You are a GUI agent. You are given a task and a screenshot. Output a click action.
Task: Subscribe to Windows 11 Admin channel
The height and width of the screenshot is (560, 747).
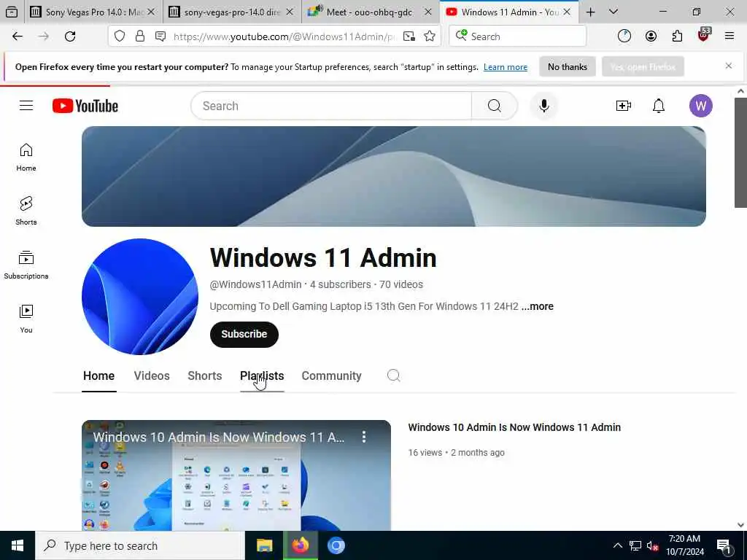coord(244,334)
